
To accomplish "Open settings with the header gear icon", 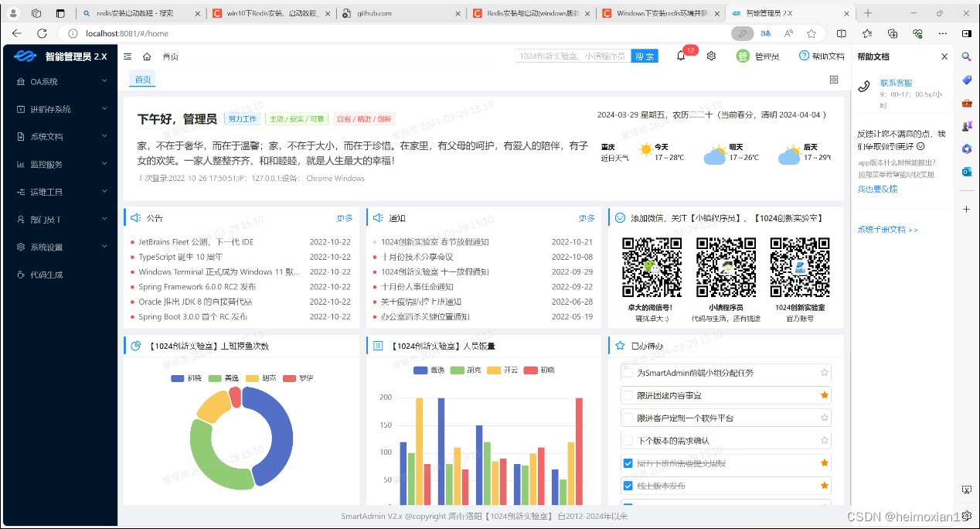I will [711, 56].
